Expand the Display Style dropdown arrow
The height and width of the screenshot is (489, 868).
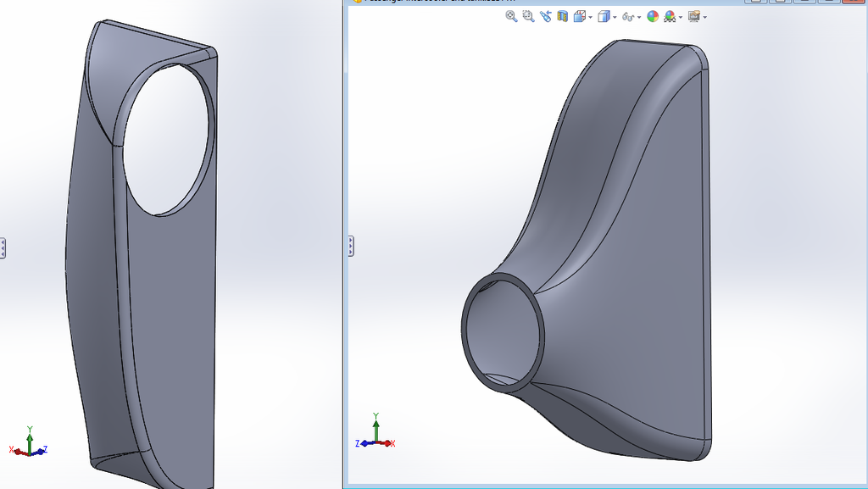pos(615,18)
